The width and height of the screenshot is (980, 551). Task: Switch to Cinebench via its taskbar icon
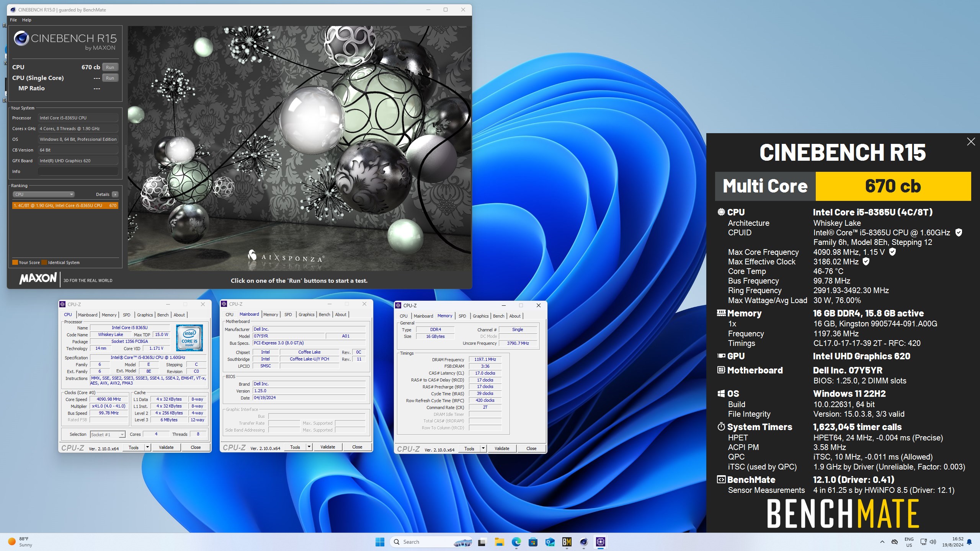583,542
